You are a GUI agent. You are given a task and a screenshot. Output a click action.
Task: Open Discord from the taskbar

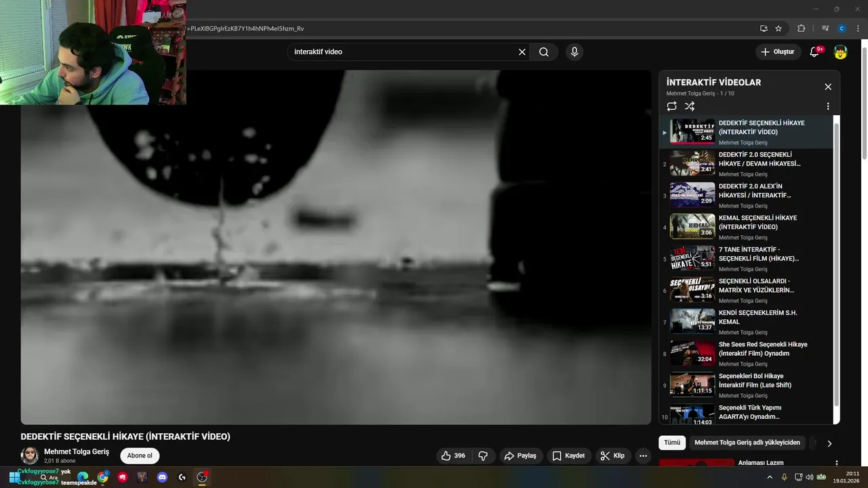tap(162, 477)
